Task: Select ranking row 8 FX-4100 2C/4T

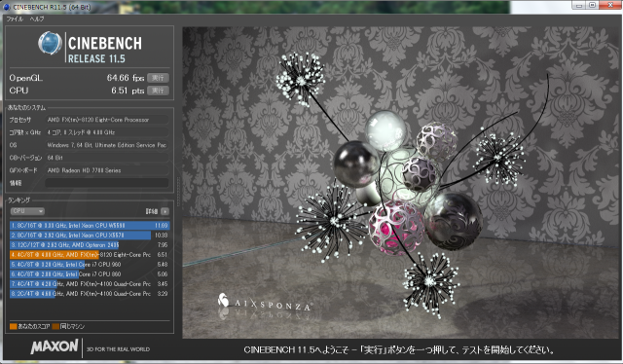Action: [90, 294]
